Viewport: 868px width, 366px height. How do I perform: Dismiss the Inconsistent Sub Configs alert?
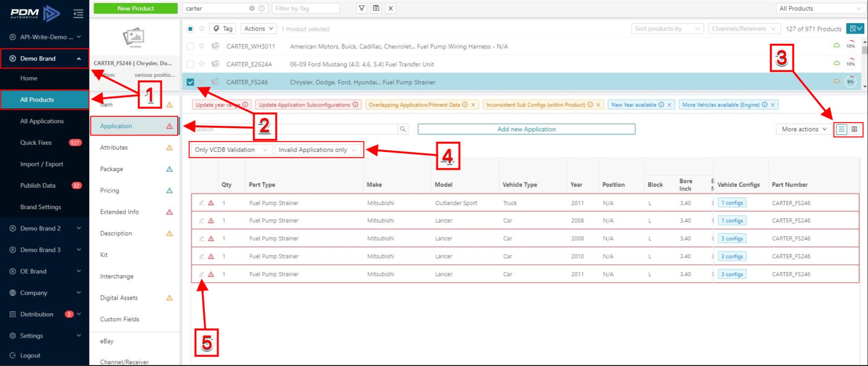[598, 105]
